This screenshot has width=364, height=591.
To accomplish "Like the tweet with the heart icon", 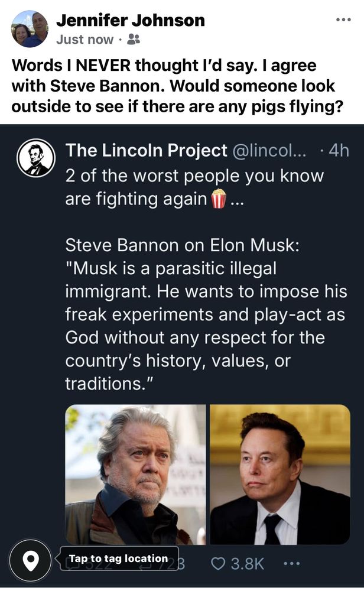I will click(219, 563).
